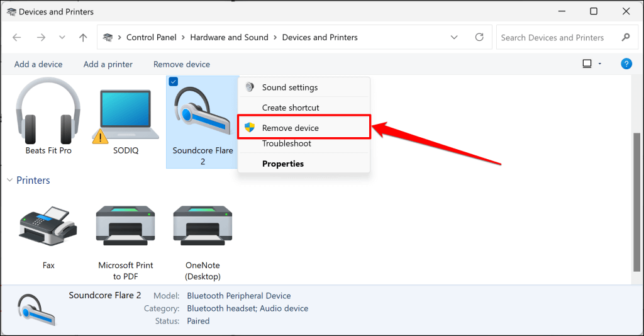Go back using the left arrow

(x=17, y=37)
